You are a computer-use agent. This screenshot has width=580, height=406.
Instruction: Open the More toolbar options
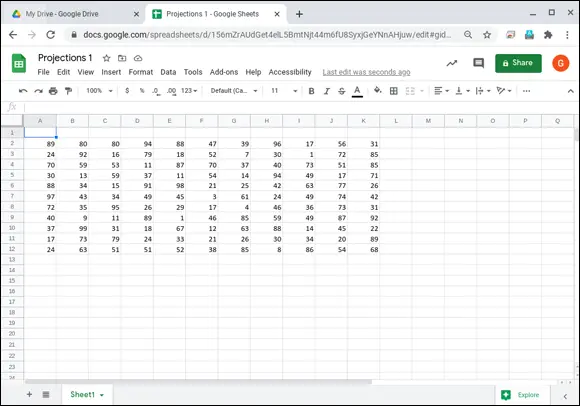tap(526, 91)
